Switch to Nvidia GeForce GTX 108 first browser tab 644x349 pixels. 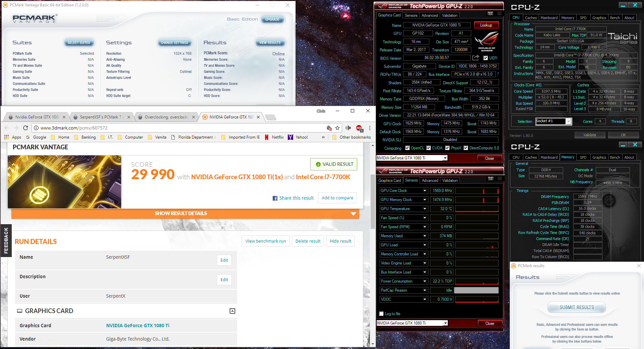(x=36, y=117)
